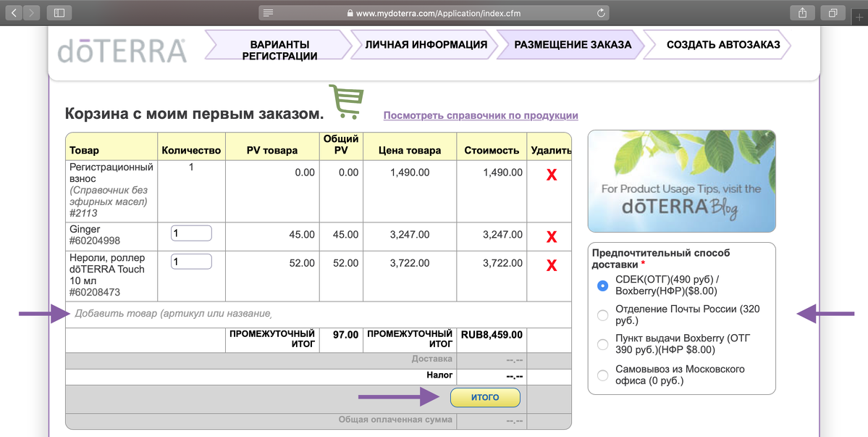Show all tabs overview icon
Image resolution: width=868 pixels, height=437 pixels.
[832, 13]
